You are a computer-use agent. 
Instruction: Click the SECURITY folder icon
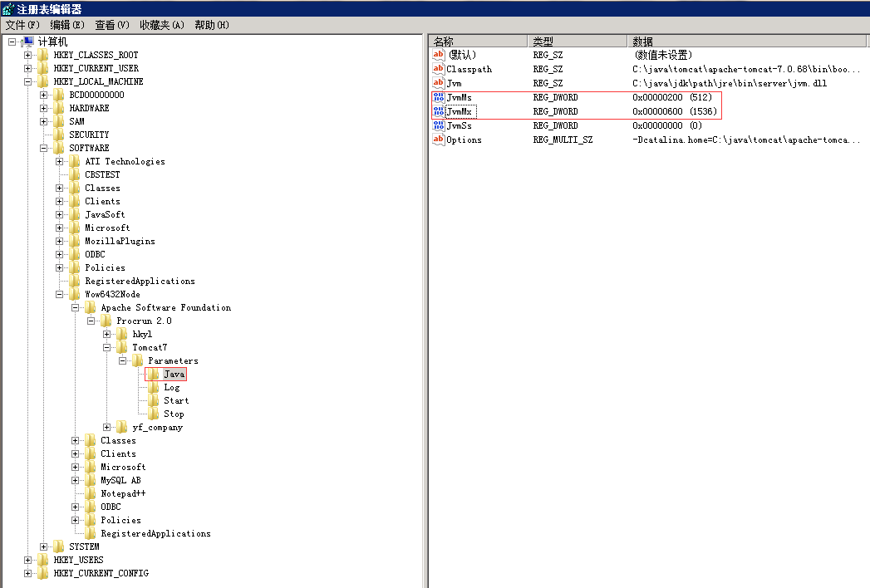pos(58,135)
